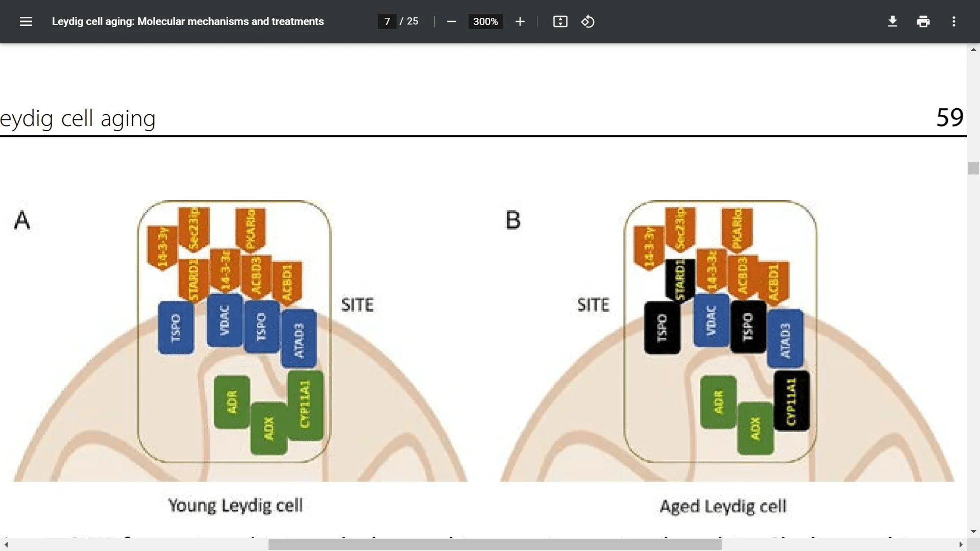
Task: Open the more actions three-dot menu
Action: coord(953,21)
